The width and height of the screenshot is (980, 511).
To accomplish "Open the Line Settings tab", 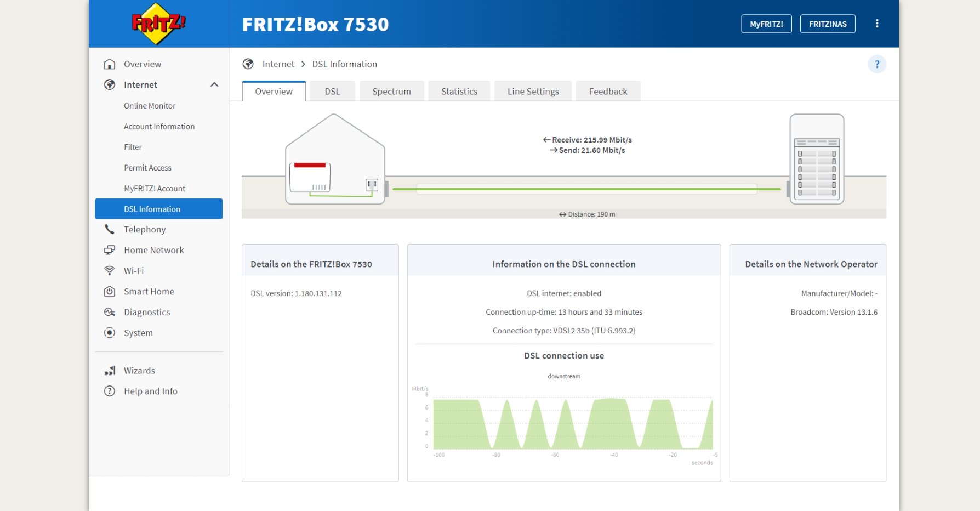I will [x=533, y=92].
